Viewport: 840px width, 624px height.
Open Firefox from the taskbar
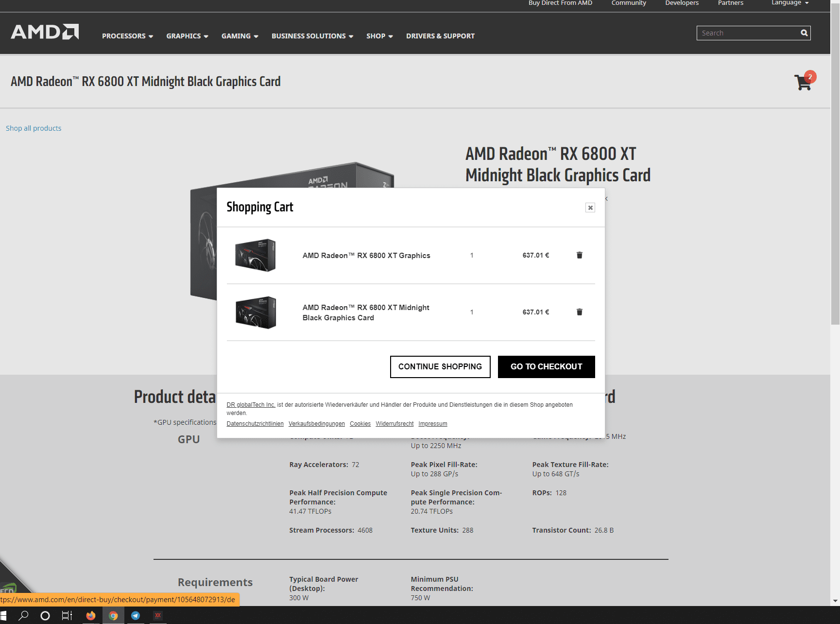[x=91, y=615]
